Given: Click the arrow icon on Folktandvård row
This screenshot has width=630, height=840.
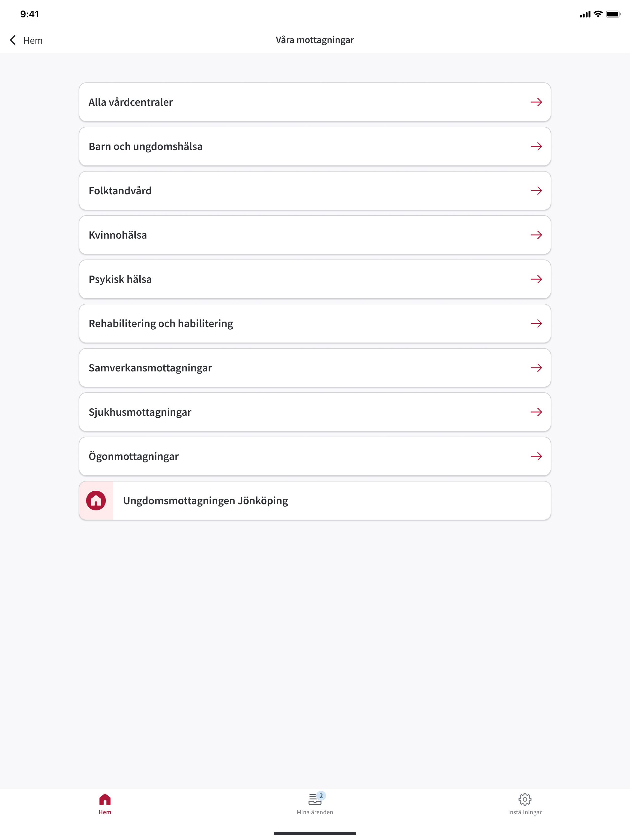Looking at the screenshot, I should (x=536, y=191).
